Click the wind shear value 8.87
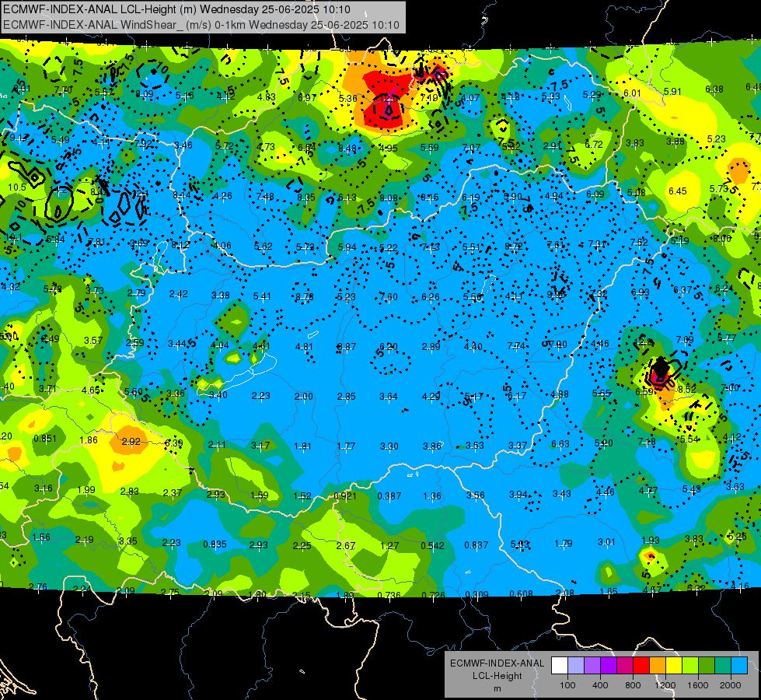 (347, 346)
